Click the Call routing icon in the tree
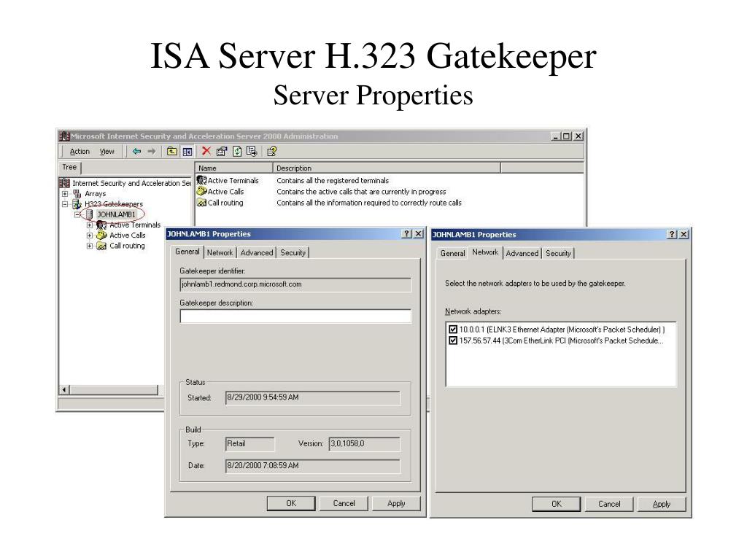The height and width of the screenshot is (560, 747). (x=101, y=246)
